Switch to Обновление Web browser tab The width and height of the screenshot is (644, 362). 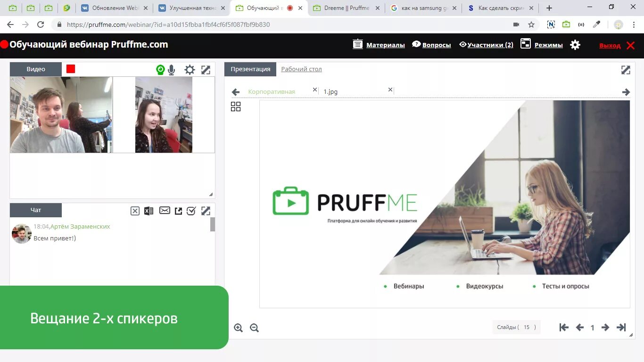pyautogui.click(x=114, y=8)
